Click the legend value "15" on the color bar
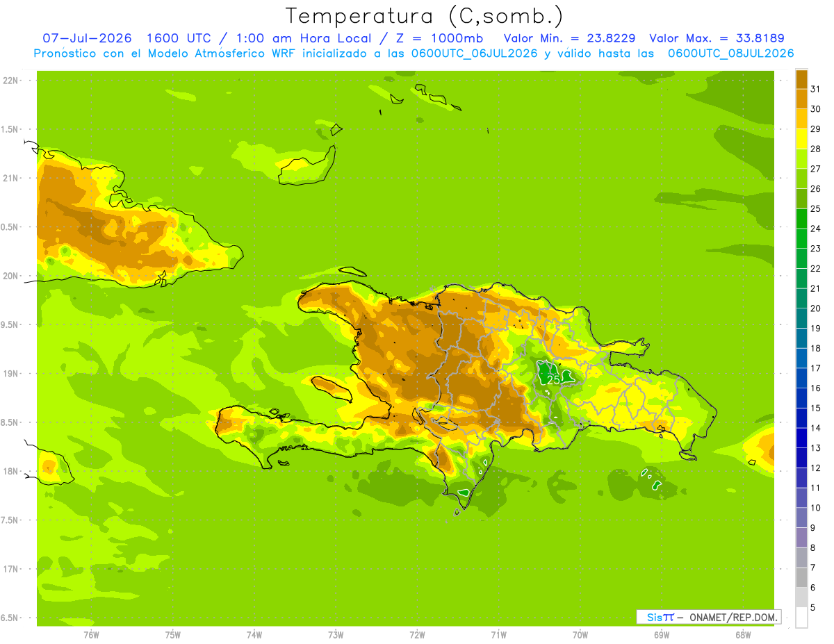The image size is (834, 644). point(815,408)
